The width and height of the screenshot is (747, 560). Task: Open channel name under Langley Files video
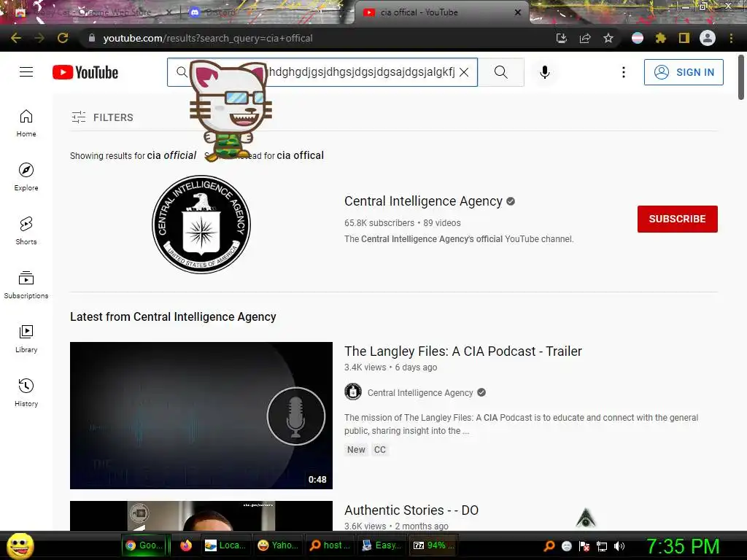point(420,392)
